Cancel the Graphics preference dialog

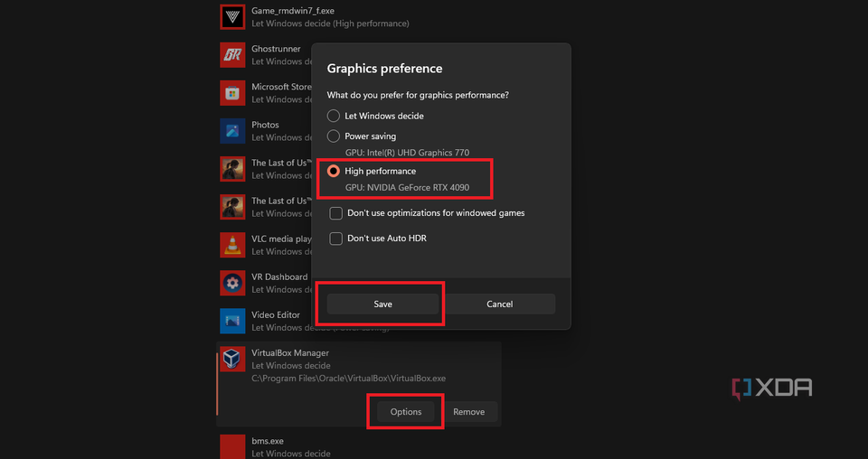(499, 304)
